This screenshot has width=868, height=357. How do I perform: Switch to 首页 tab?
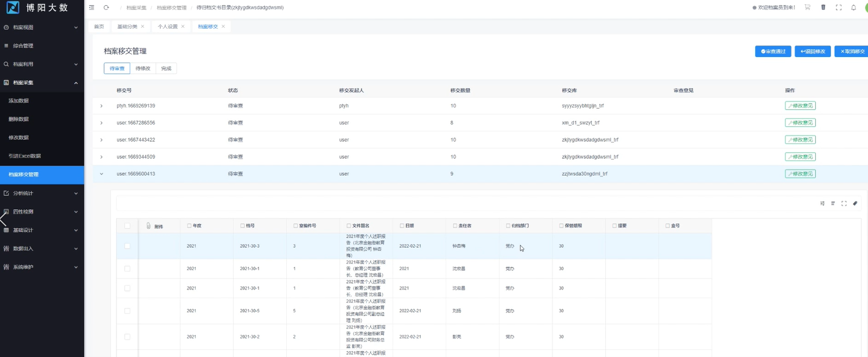(x=99, y=26)
